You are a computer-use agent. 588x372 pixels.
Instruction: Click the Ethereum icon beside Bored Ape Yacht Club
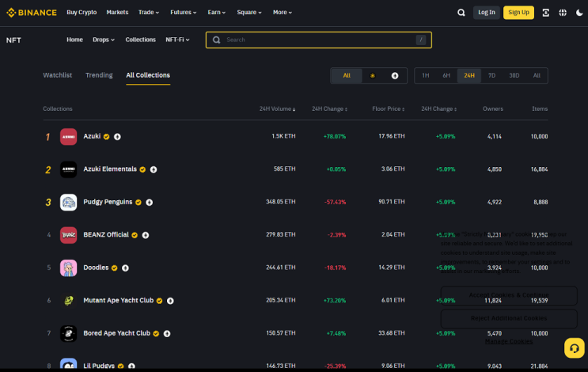tap(167, 334)
